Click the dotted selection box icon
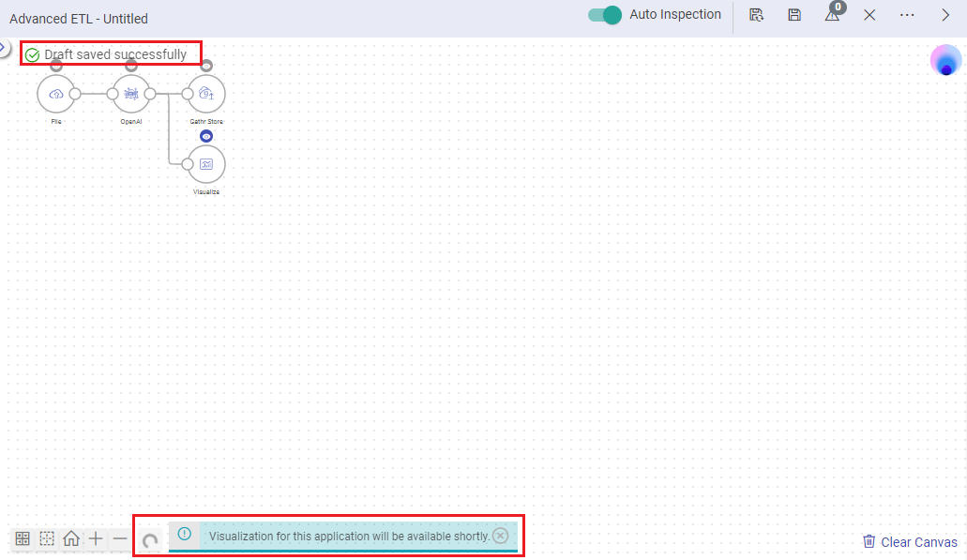This screenshot has width=967, height=560. tap(47, 538)
